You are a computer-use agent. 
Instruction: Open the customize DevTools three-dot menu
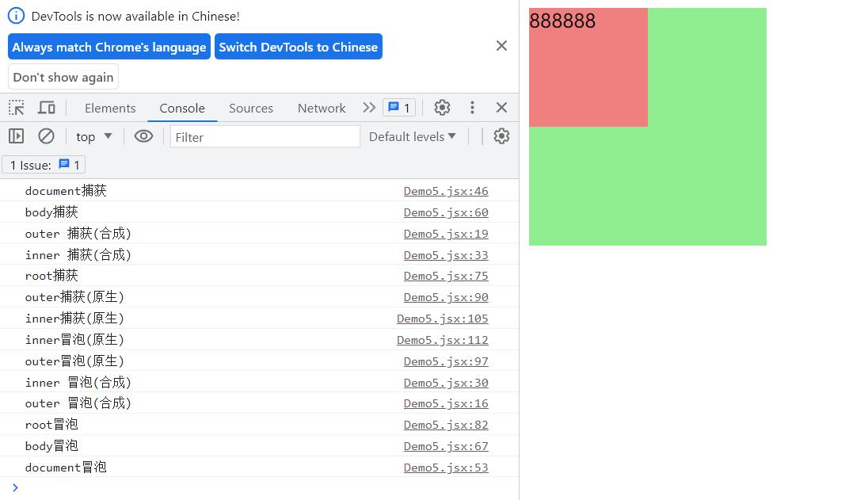(472, 107)
